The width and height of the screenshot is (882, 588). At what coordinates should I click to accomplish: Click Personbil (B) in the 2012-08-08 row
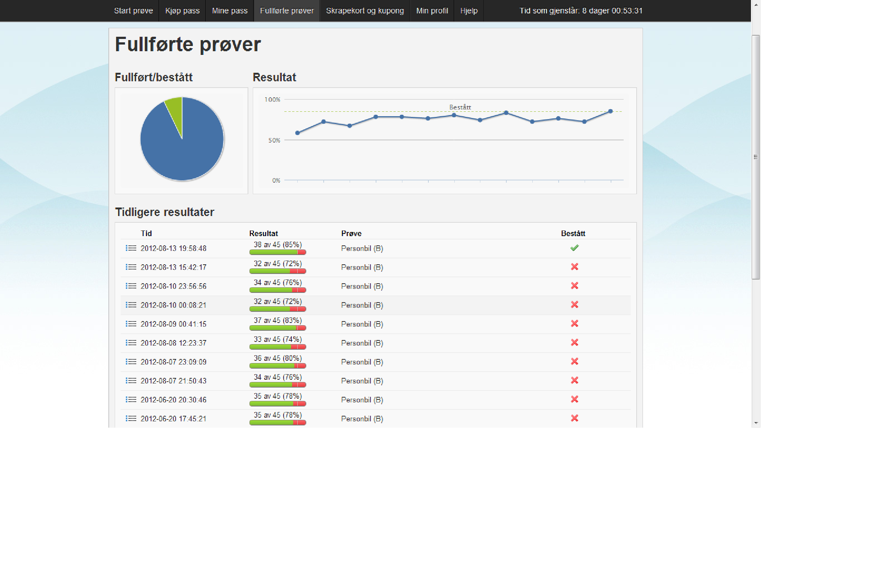(362, 343)
